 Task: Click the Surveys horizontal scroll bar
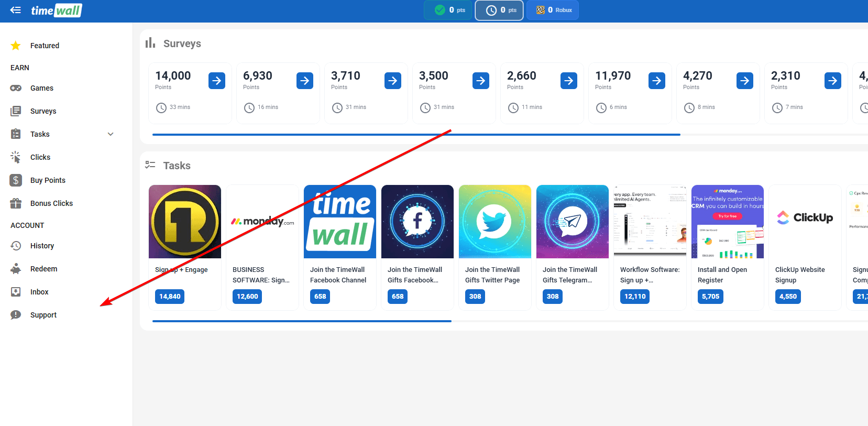(416, 135)
